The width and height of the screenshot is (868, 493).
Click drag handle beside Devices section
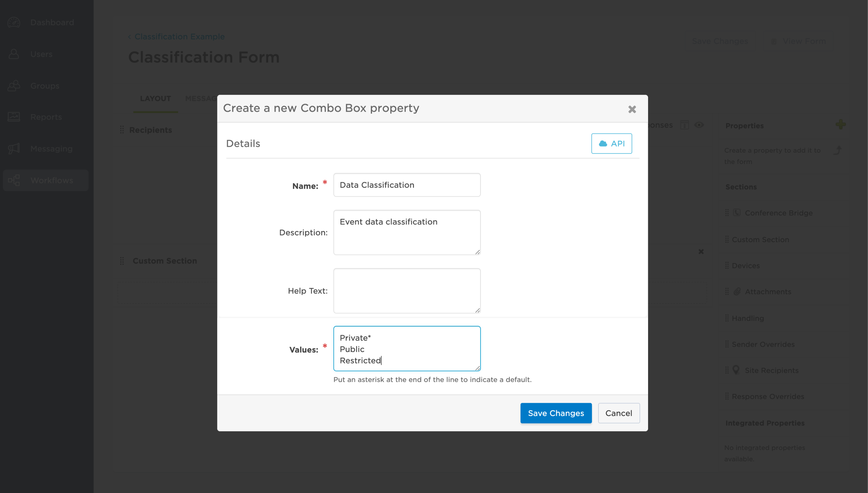(727, 266)
